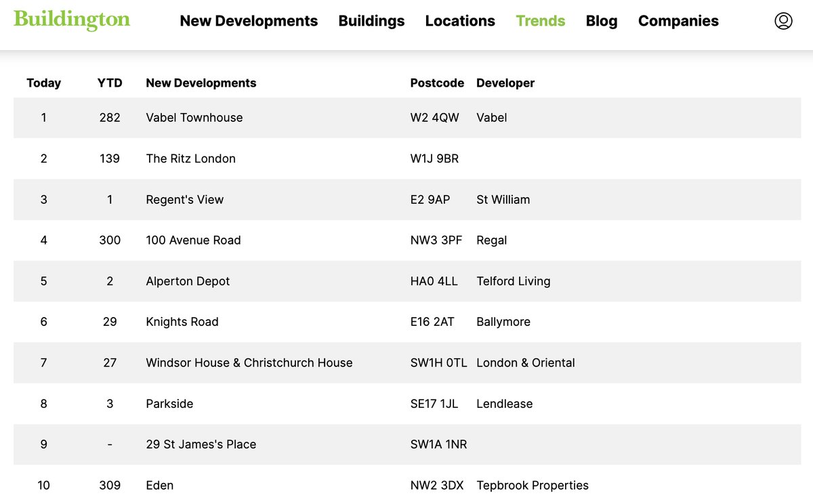Screen dimensions: 813x504
Task: Open Knights Road development
Action: tap(182, 322)
